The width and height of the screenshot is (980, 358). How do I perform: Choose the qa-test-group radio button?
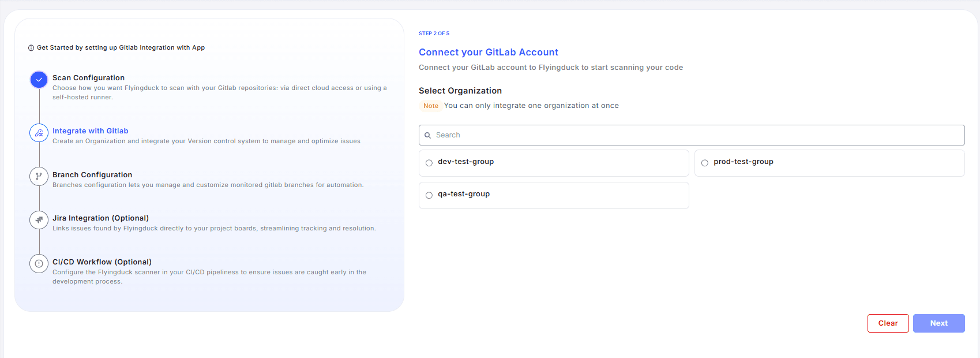point(429,195)
